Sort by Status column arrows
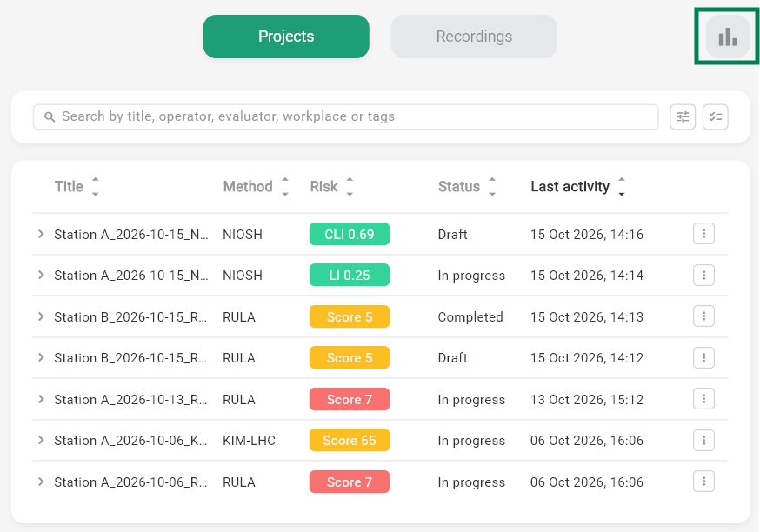The height and width of the screenshot is (532, 760). point(492,187)
